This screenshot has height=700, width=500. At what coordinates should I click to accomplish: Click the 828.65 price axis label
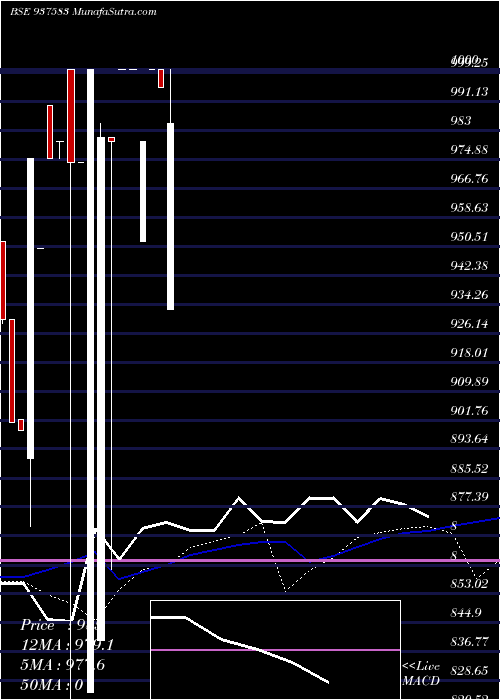click(469, 671)
